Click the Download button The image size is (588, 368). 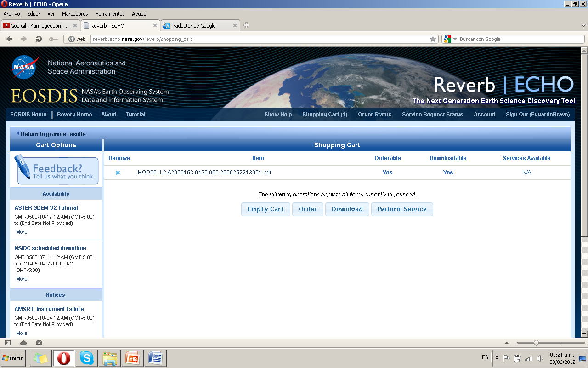tap(347, 209)
